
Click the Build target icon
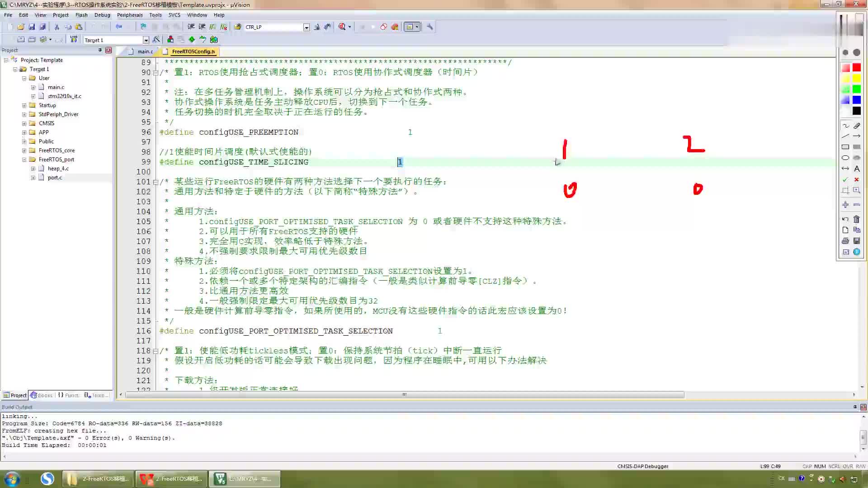[x=21, y=40]
